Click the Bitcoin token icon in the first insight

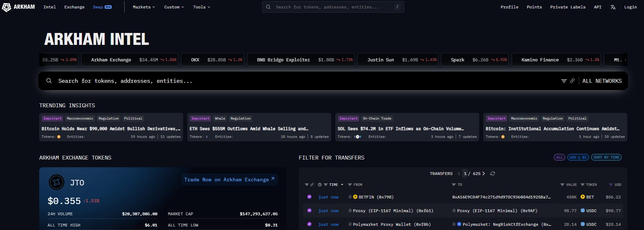(x=59, y=137)
